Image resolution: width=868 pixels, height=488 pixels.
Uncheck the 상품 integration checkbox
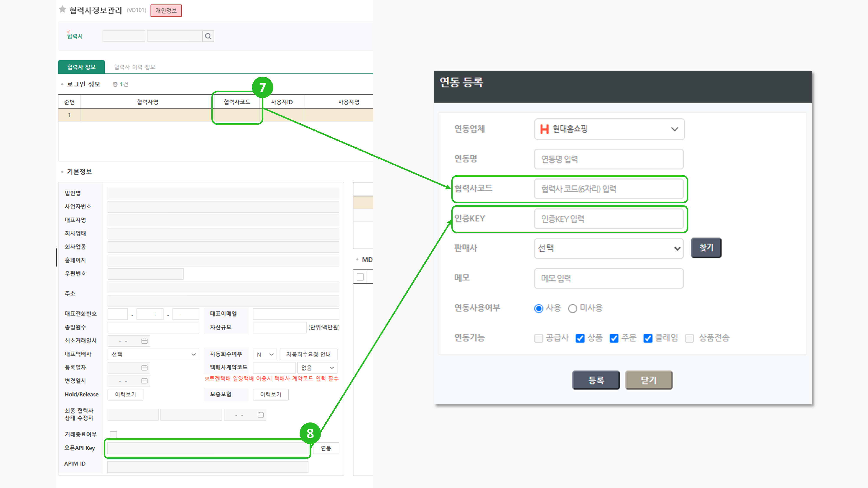coord(580,338)
